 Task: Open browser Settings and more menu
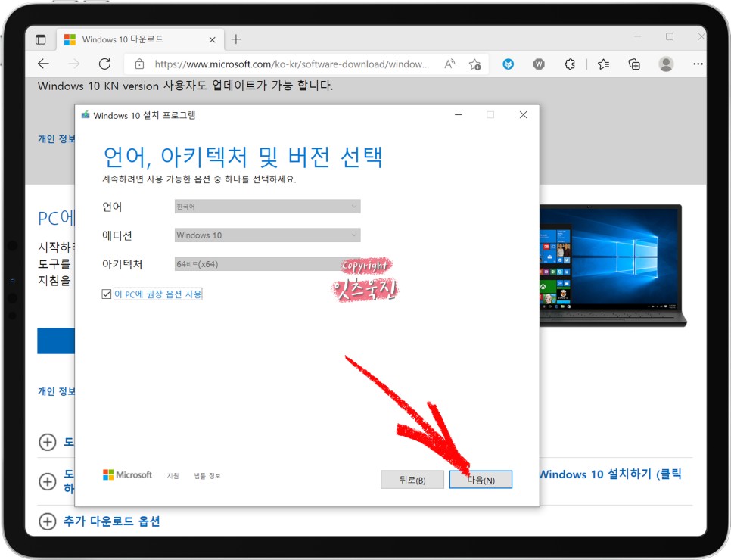(x=698, y=64)
